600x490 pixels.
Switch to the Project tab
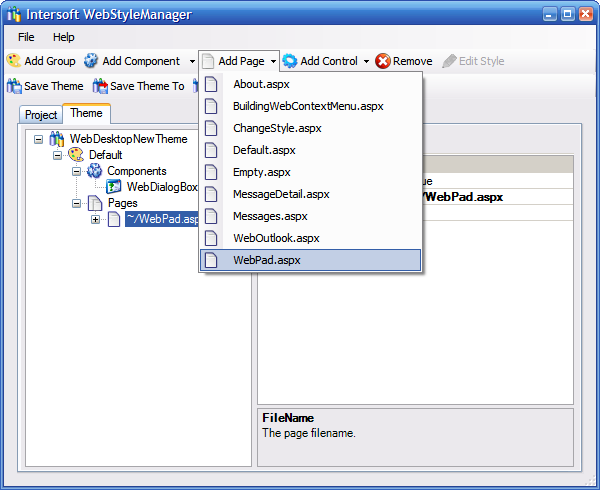point(41,115)
